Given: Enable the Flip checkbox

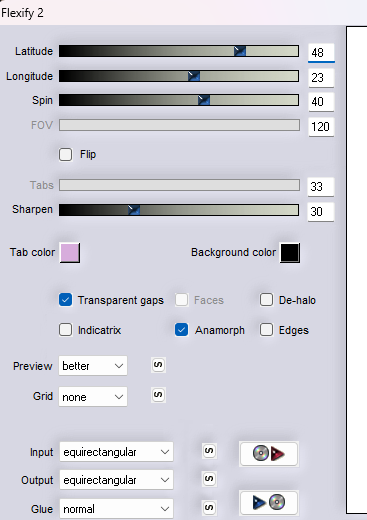Looking at the screenshot, I should [65, 154].
